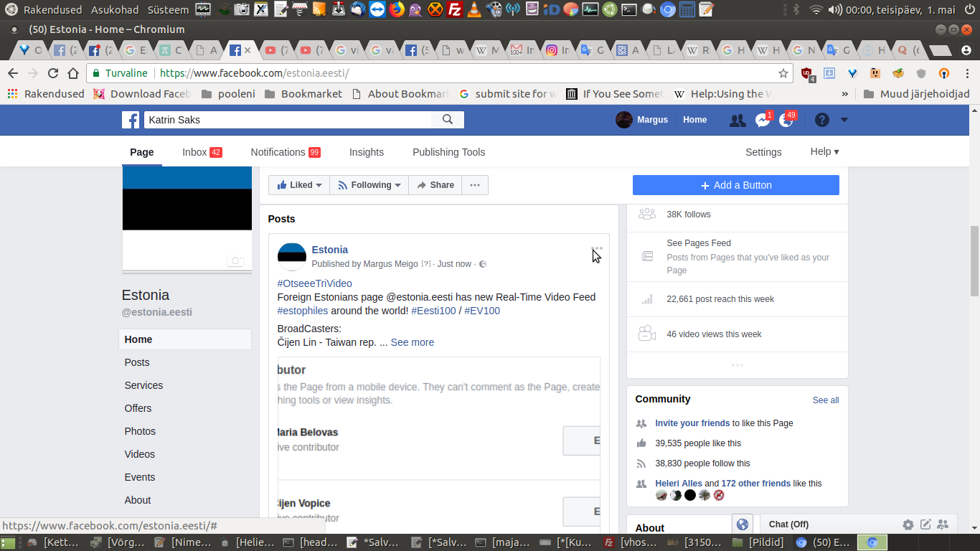This screenshot has height=551, width=980.
Task: Switch to the Page tab
Action: (142, 152)
